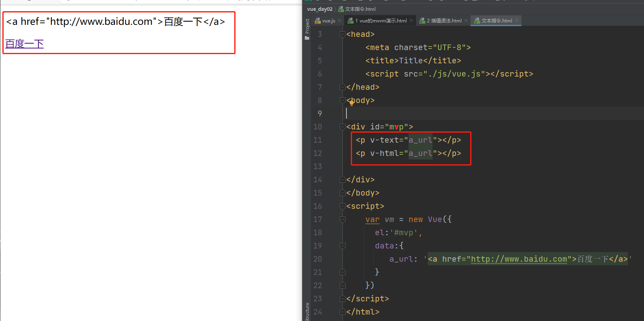Screen dimensions: 644x321
Task: Open the Project tool window
Action: pos(307,29)
